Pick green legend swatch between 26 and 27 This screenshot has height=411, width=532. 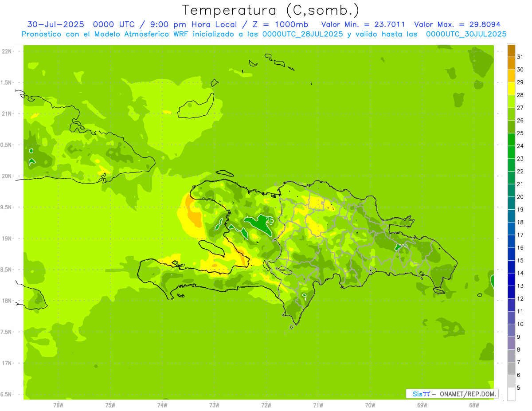click(511, 114)
